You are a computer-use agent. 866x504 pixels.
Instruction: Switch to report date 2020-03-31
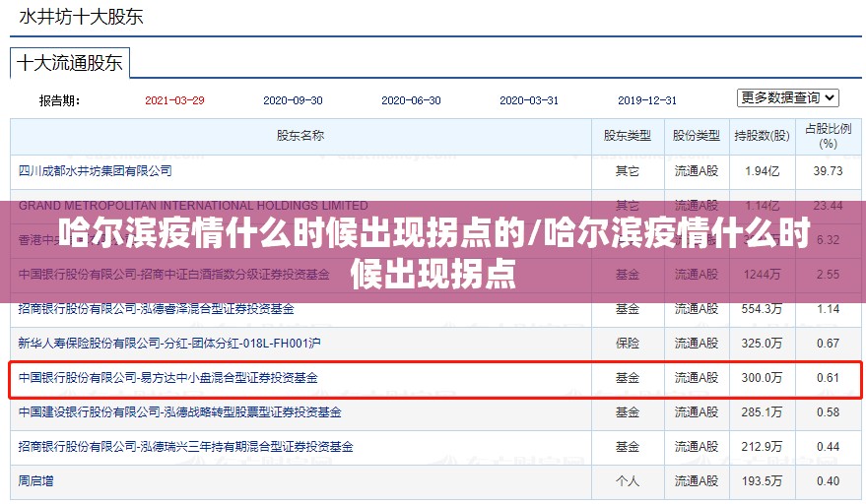[529, 100]
